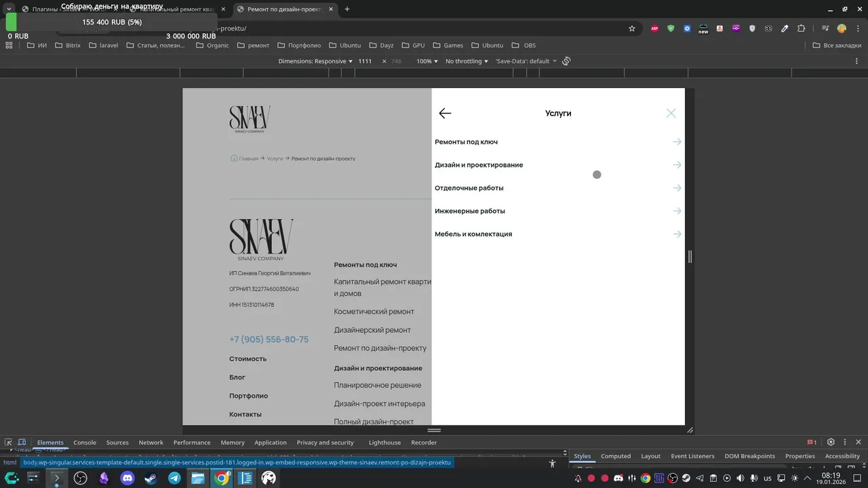Open the Chrome apps grid icon
The height and width of the screenshot is (488, 868).
pos(9,45)
